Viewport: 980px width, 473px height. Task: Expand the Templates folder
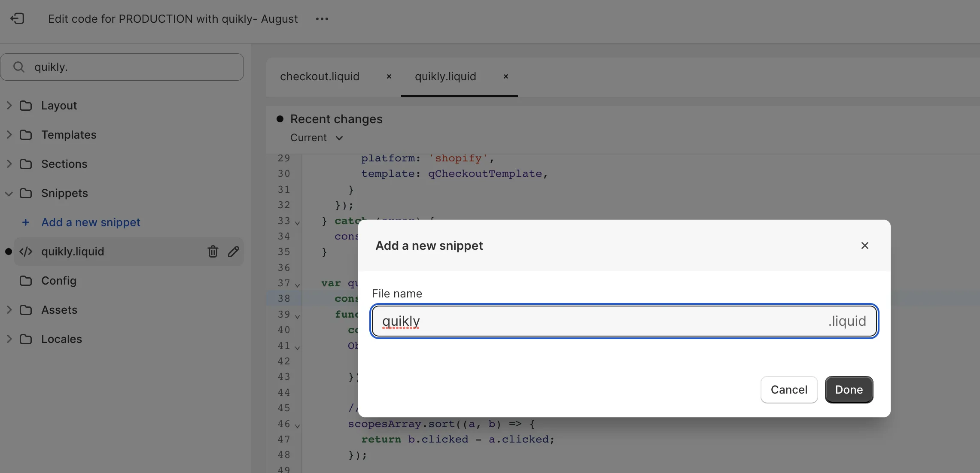[9, 135]
